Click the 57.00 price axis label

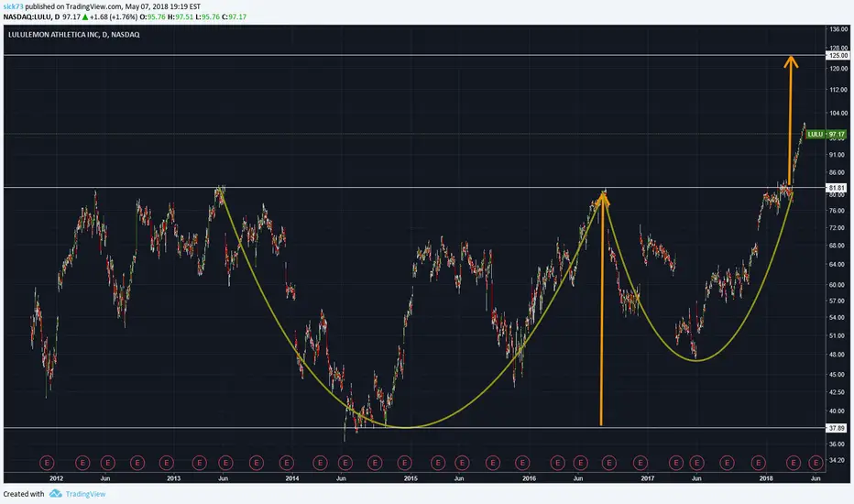tap(838, 301)
